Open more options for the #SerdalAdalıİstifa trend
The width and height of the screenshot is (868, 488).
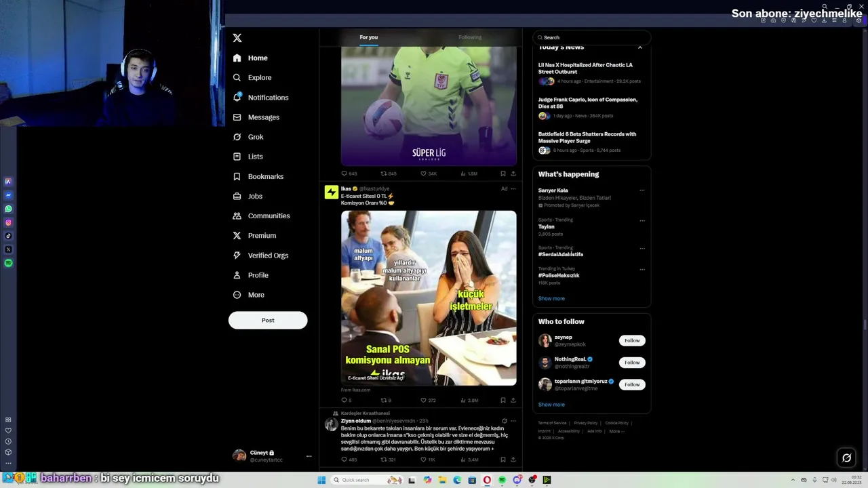pyautogui.click(x=642, y=248)
